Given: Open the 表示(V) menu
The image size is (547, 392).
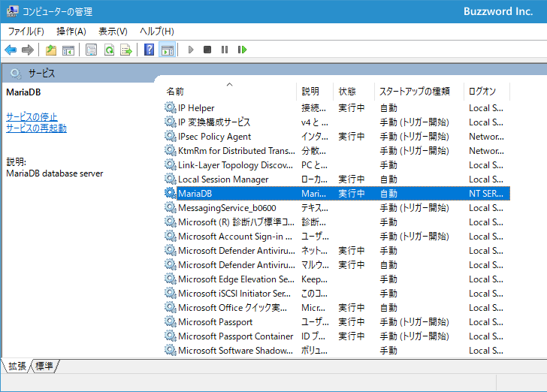Looking at the screenshot, I should pos(113,32).
